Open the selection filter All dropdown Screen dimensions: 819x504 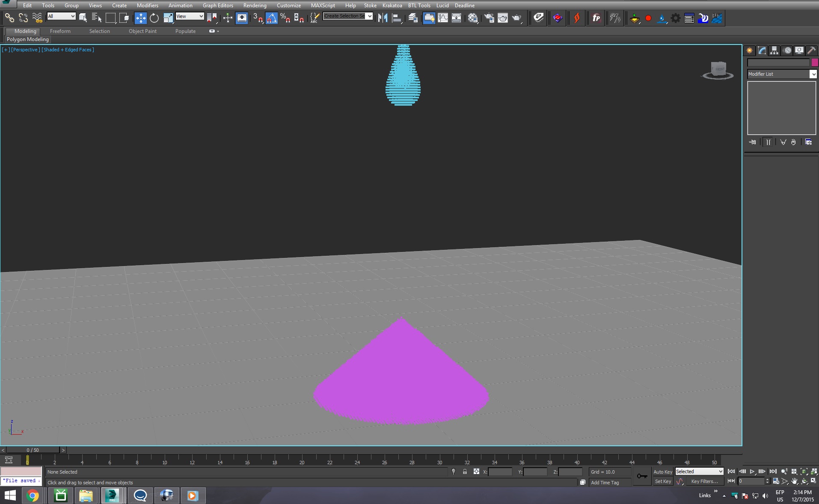click(x=61, y=16)
